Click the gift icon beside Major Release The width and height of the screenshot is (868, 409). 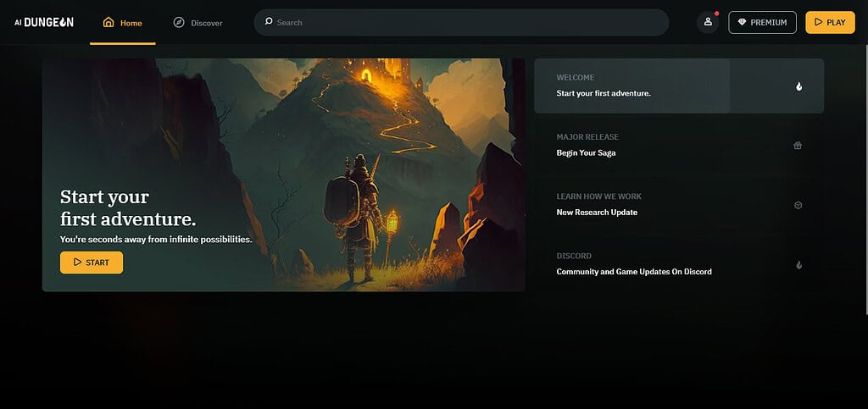coord(798,146)
